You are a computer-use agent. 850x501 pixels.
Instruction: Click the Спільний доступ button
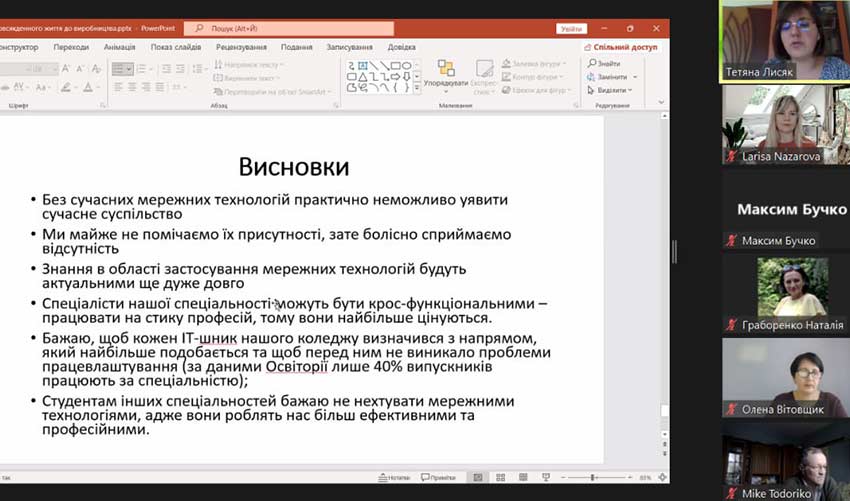tap(622, 46)
